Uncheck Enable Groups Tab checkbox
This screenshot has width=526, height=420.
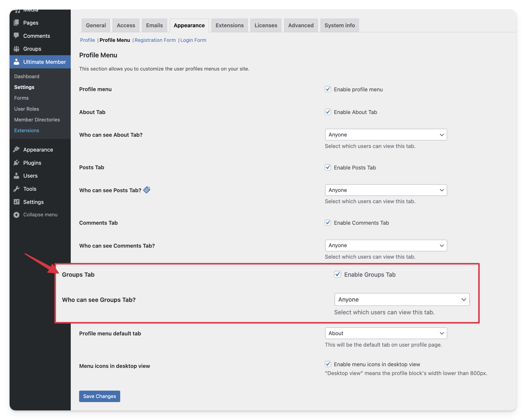[x=337, y=274]
